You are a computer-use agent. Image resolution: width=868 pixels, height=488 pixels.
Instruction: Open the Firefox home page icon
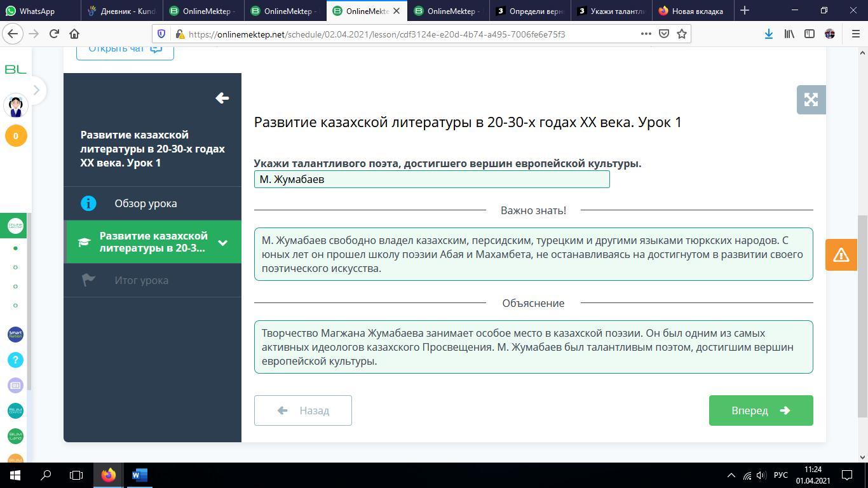point(74,34)
